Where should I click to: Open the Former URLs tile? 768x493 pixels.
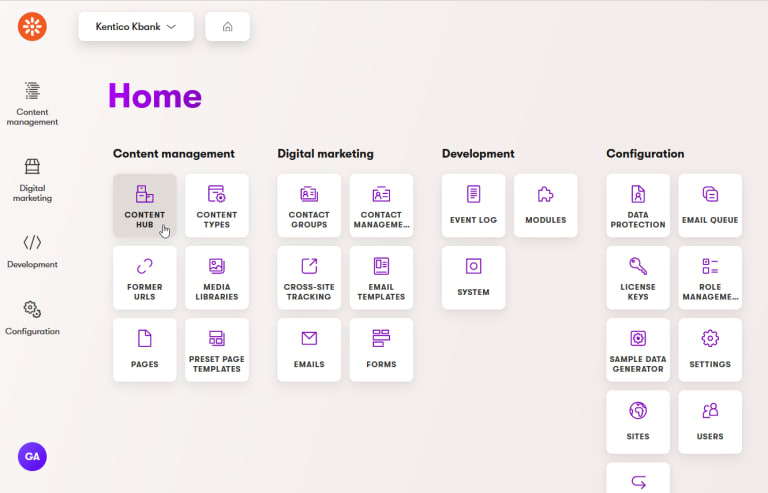144,278
